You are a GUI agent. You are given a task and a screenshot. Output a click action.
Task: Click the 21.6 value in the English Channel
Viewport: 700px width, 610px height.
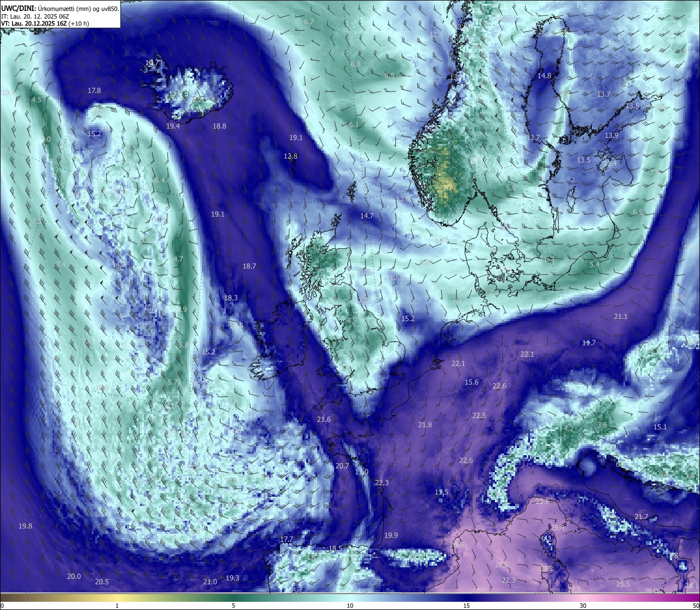pyautogui.click(x=324, y=419)
